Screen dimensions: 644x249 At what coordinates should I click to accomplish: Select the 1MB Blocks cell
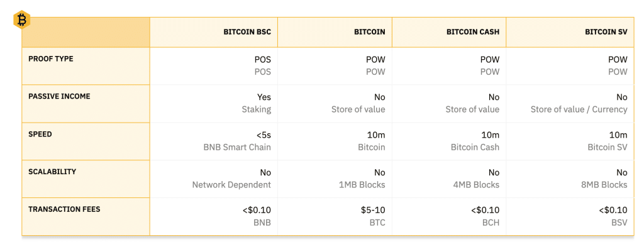[x=360, y=185]
